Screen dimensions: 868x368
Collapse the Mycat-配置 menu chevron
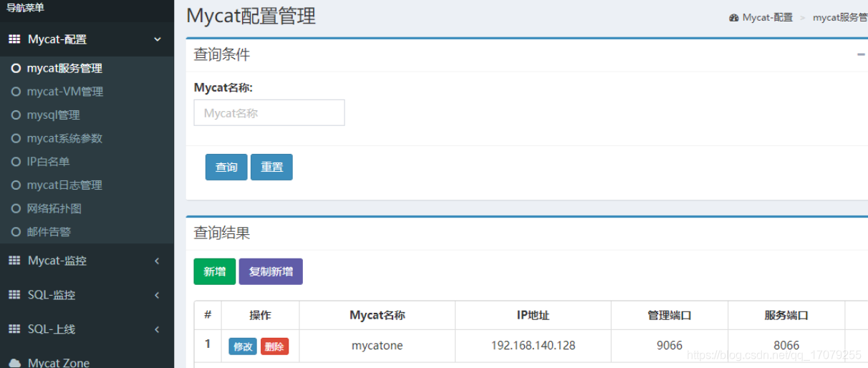coord(158,39)
